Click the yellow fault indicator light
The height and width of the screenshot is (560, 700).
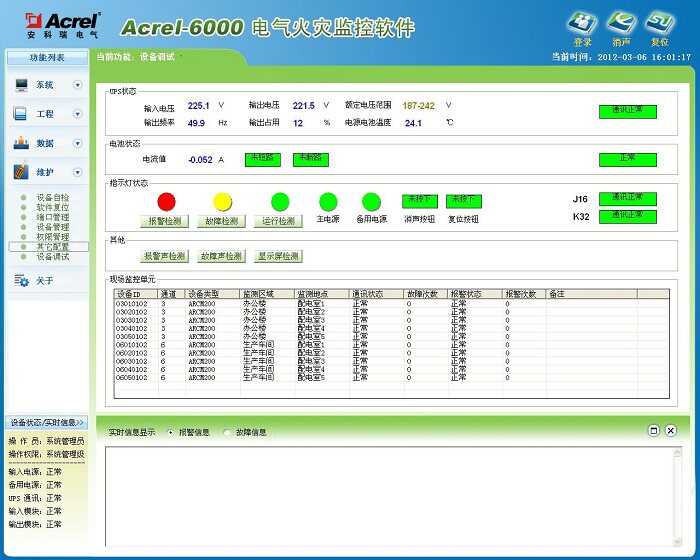222,201
